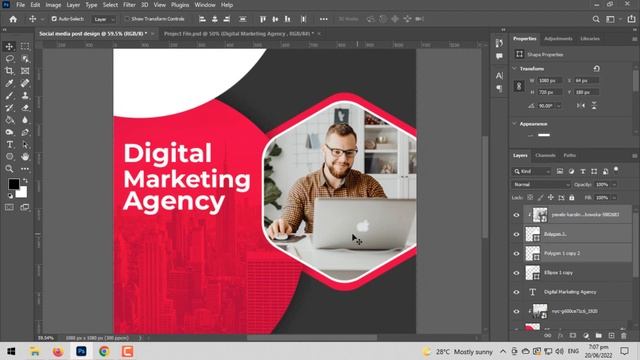Open the Normal blend mode dropdown
The height and width of the screenshot is (360, 640).
tap(541, 184)
